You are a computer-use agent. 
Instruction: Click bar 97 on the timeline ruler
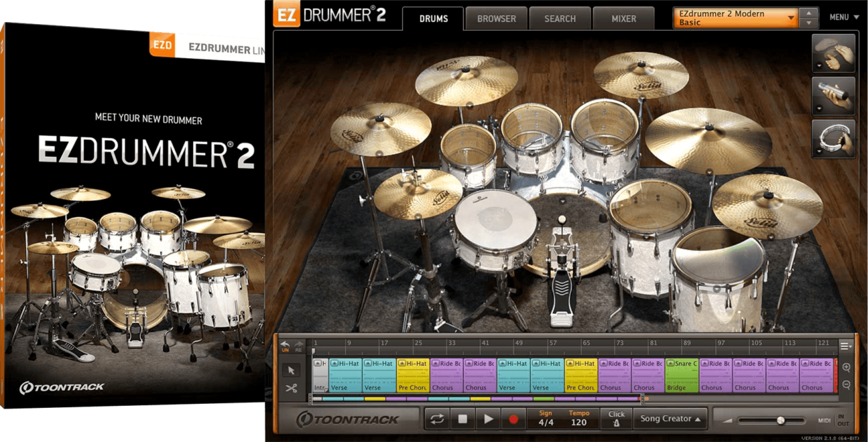(720, 343)
